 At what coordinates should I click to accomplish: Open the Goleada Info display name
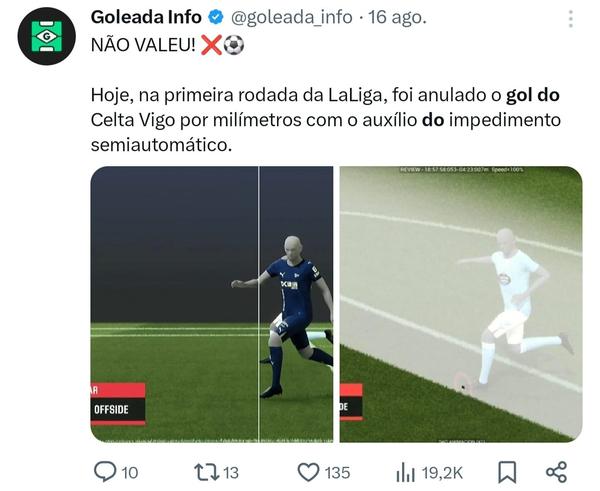(146, 17)
